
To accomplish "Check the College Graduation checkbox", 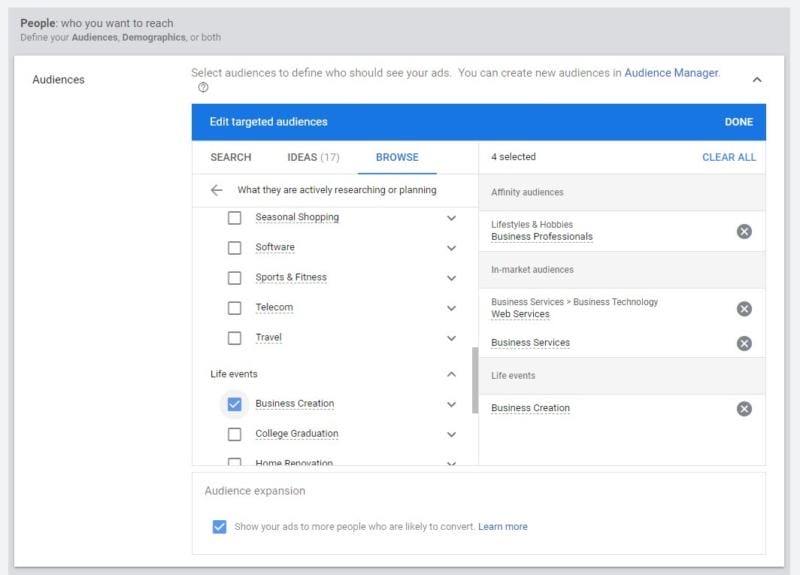I will click(x=234, y=434).
